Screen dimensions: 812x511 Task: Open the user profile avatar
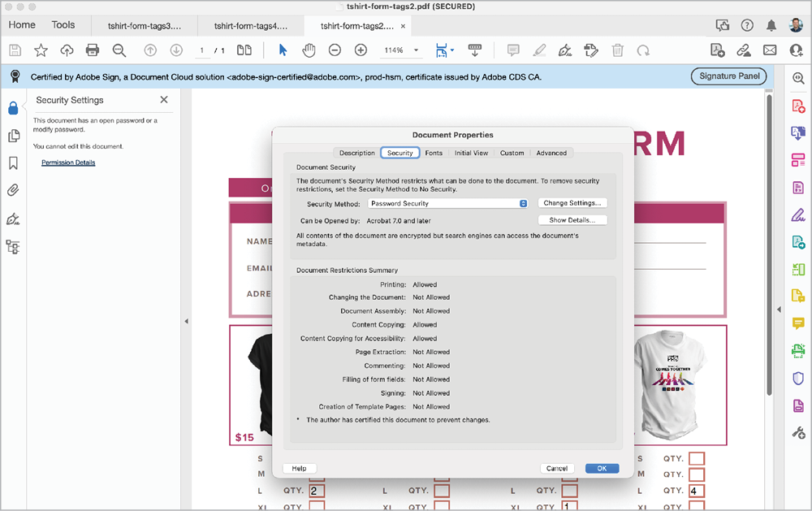click(x=796, y=25)
